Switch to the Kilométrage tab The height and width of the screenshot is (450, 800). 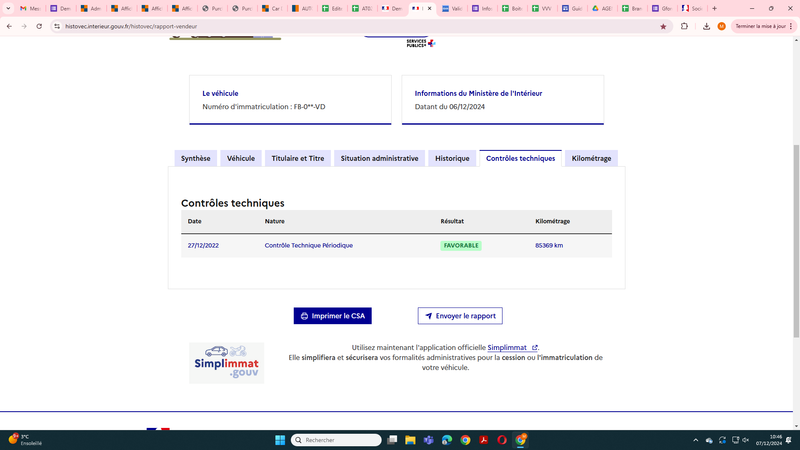(x=591, y=158)
